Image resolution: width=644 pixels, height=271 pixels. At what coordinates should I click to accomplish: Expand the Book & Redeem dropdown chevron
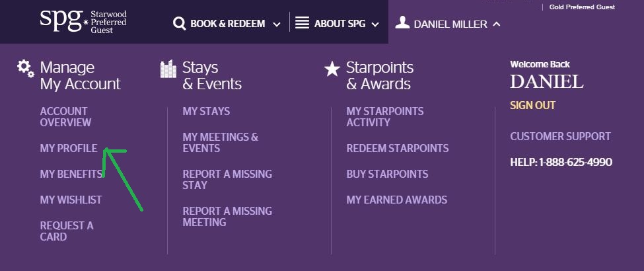[276, 24]
